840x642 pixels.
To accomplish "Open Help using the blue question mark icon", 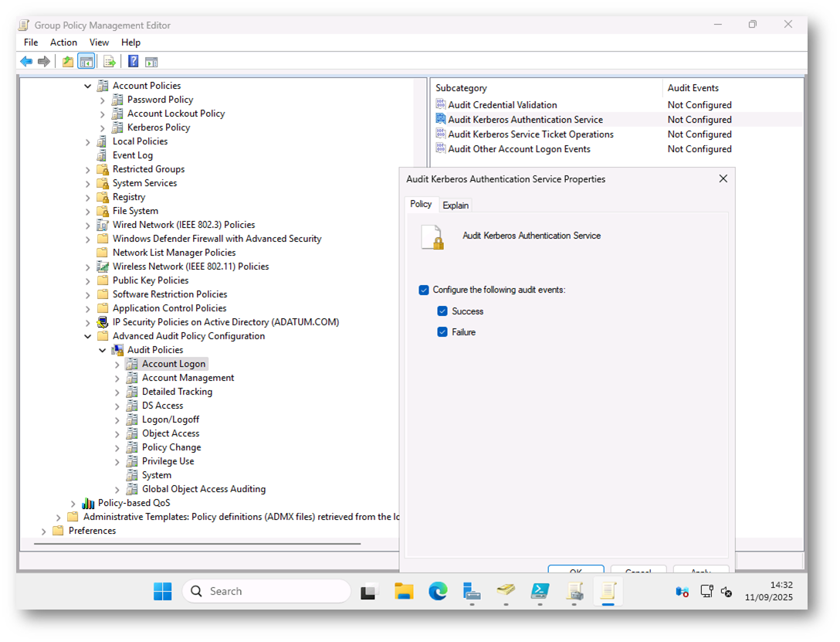I will pos(134,62).
